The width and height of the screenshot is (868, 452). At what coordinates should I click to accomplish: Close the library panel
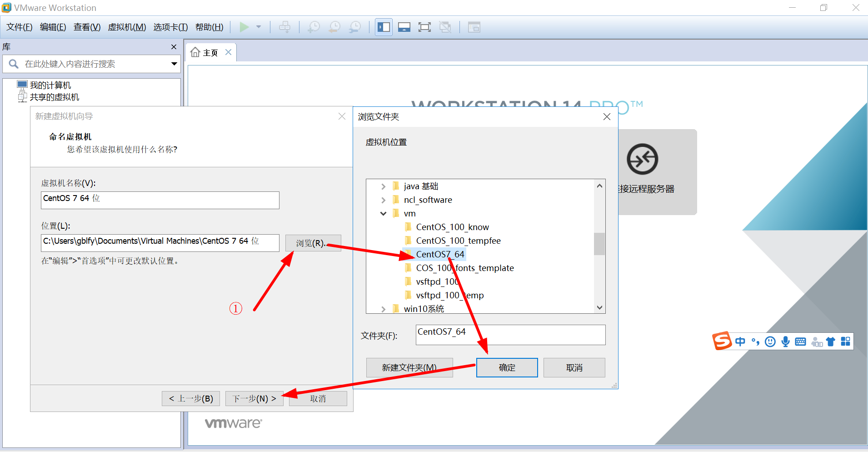point(174,47)
